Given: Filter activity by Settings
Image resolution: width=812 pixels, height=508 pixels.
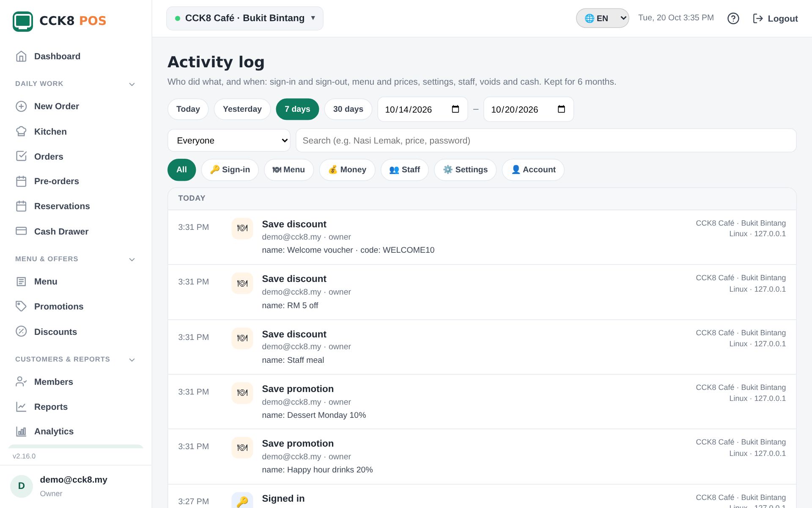Looking at the screenshot, I should click(x=465, y=170).
